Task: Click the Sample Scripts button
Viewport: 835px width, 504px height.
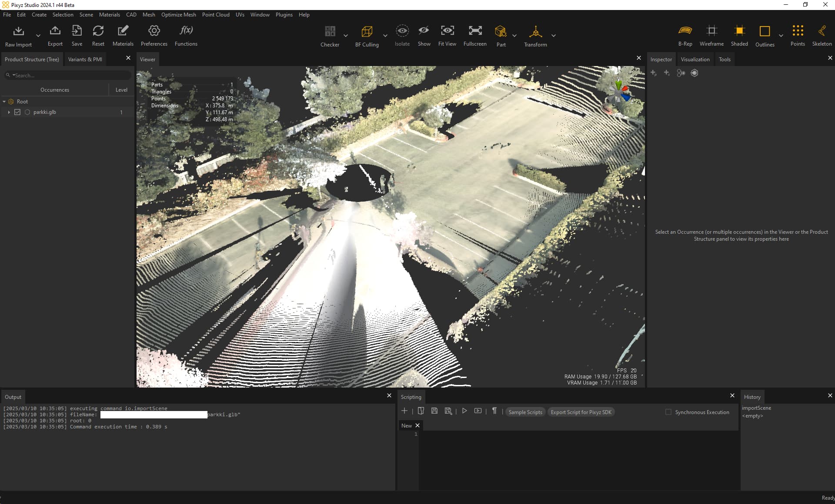Action: [525, 412]
